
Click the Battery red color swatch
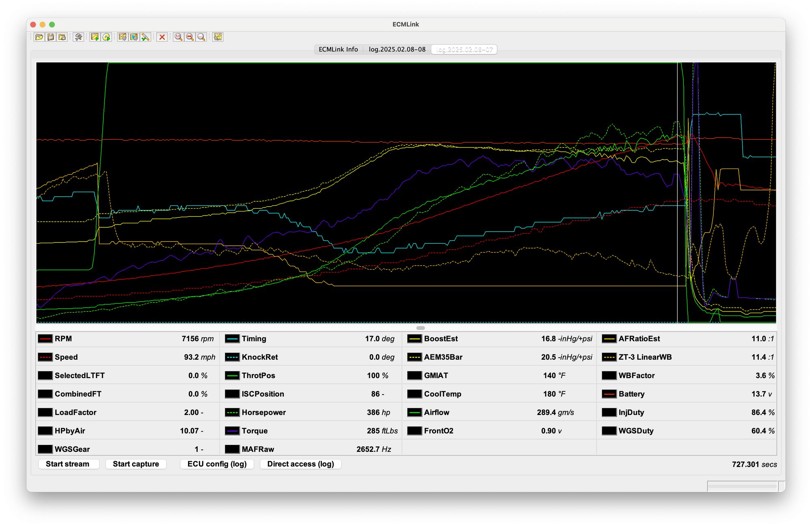(609, 394)
